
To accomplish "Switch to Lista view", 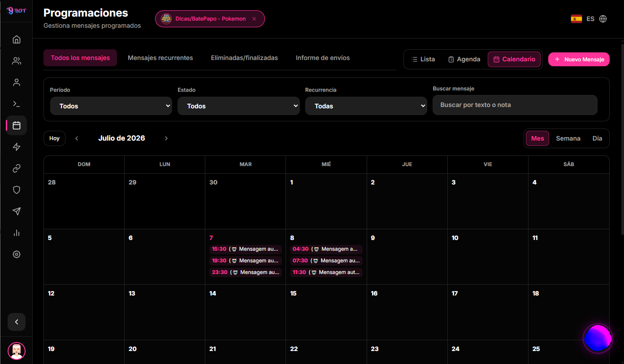I will tap(423, 59).
